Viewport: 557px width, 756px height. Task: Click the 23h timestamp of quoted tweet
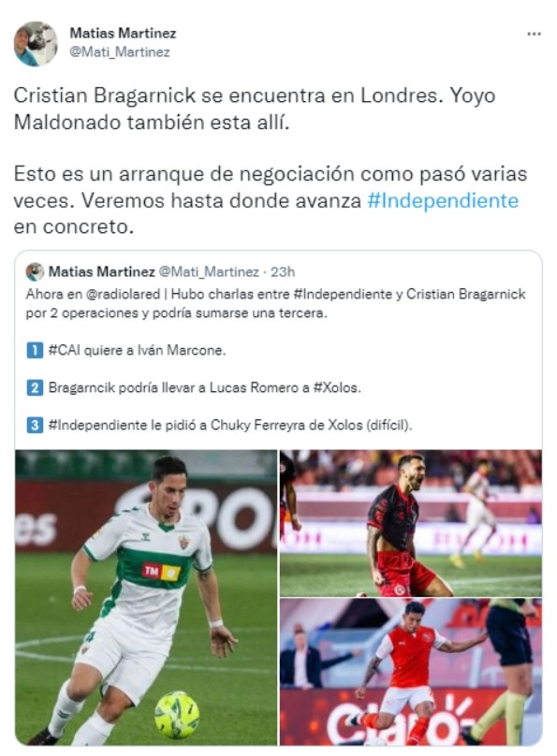point(283,272)
